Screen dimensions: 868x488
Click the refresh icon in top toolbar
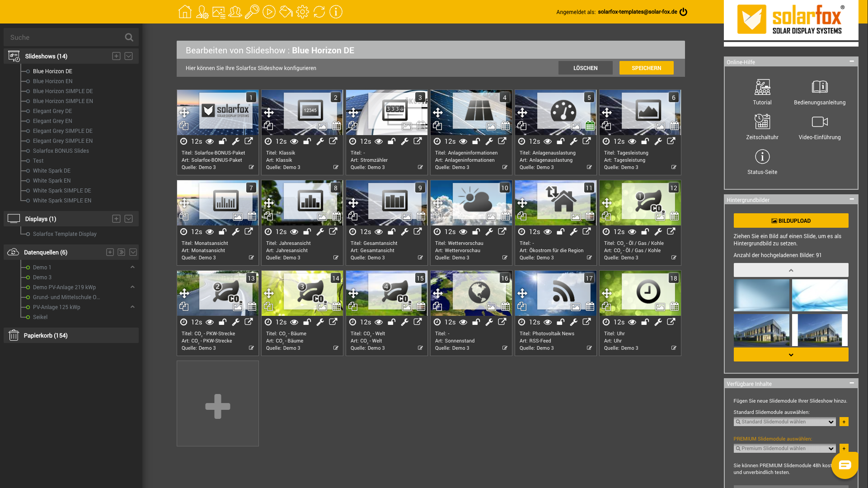319,12
